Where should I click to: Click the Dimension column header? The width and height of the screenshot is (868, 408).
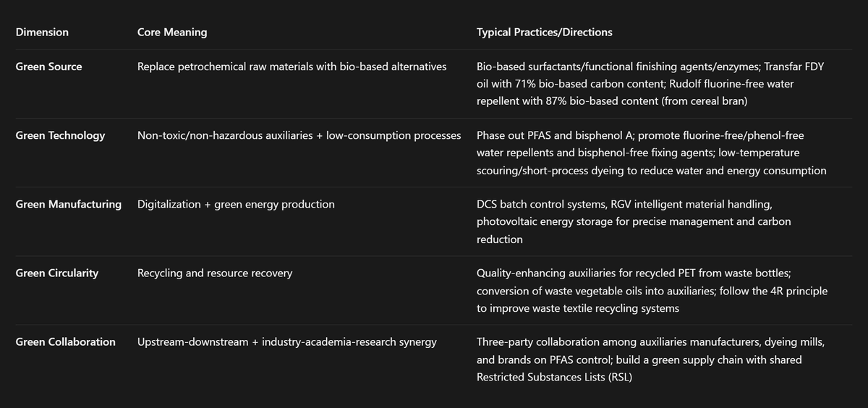click(42, 32)
